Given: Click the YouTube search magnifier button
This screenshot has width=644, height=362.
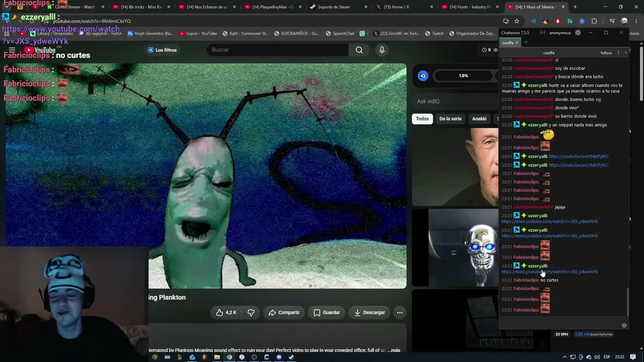Looking at the screenshot, I should (x=359, y=50).
